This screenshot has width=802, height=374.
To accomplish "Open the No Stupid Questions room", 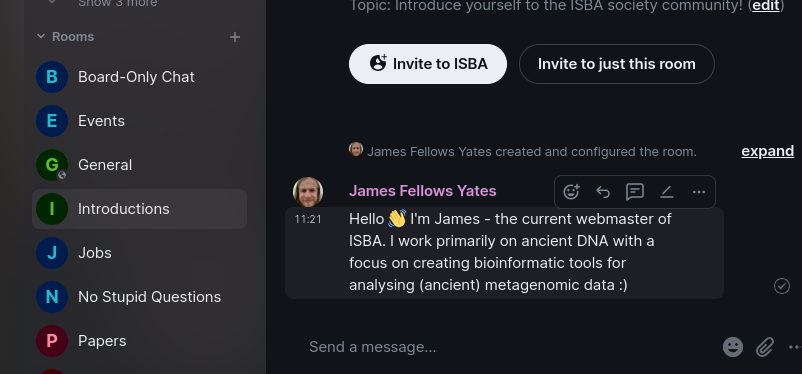I will tap(139, 297).
